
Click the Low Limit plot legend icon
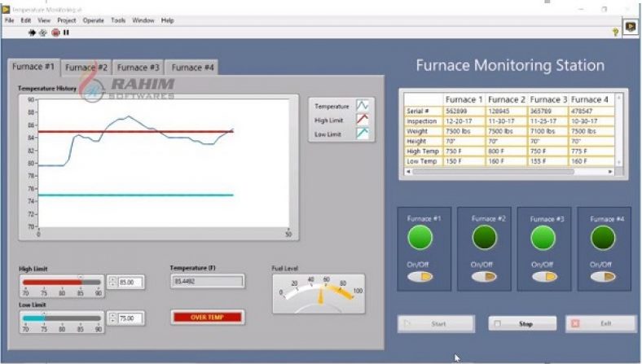tap(363, 134)
